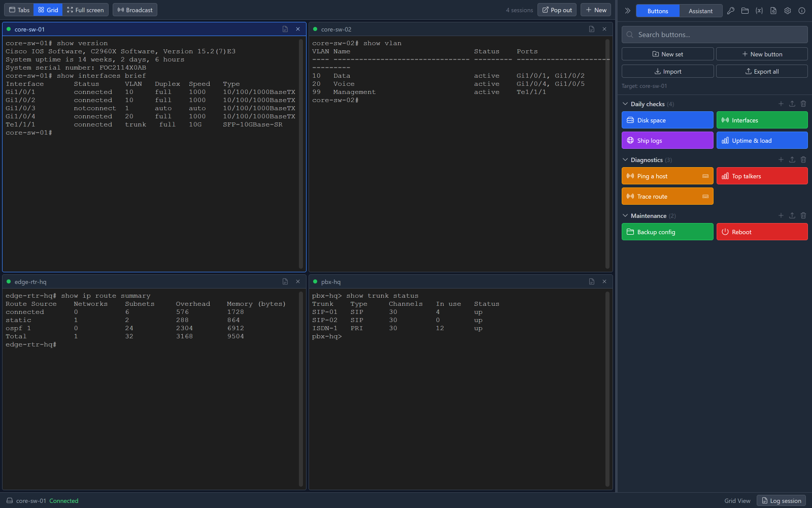
Task: Export the Daily checks group
Action: pyautogui.click(x=792, y=104)
